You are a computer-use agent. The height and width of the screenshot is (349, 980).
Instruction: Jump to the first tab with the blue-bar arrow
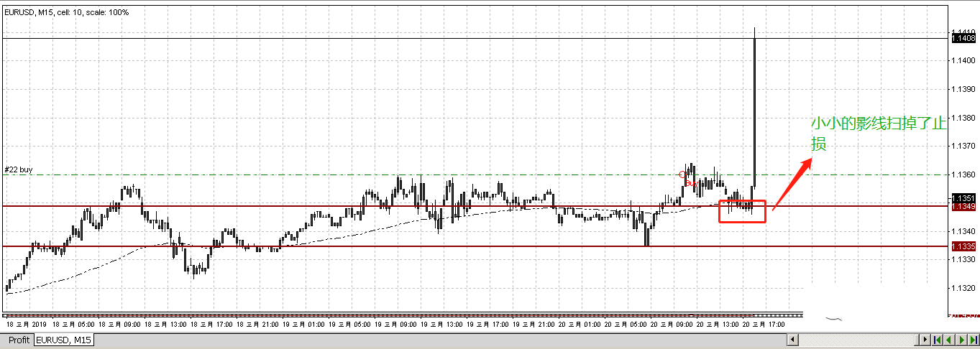[x=938, y=340]
